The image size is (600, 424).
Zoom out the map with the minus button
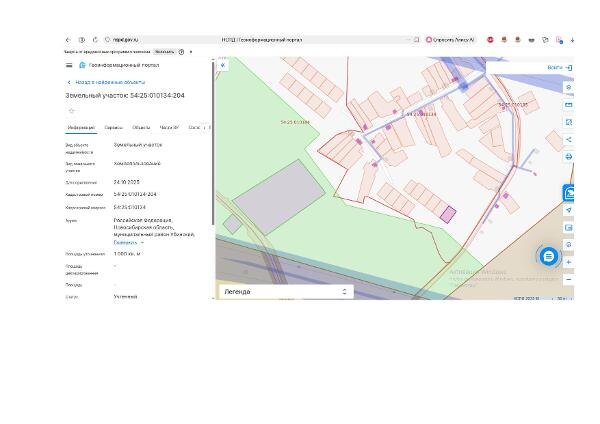tap(569, 280)
